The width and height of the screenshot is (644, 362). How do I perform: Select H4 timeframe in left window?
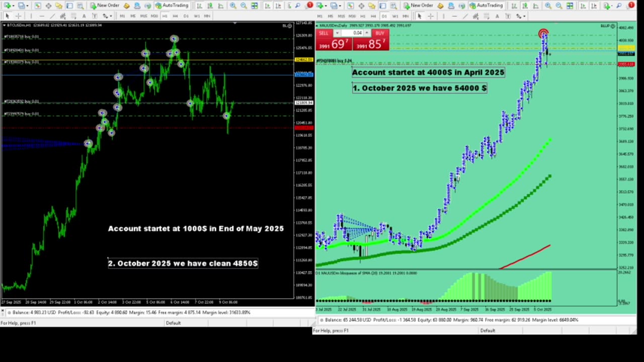175,16
